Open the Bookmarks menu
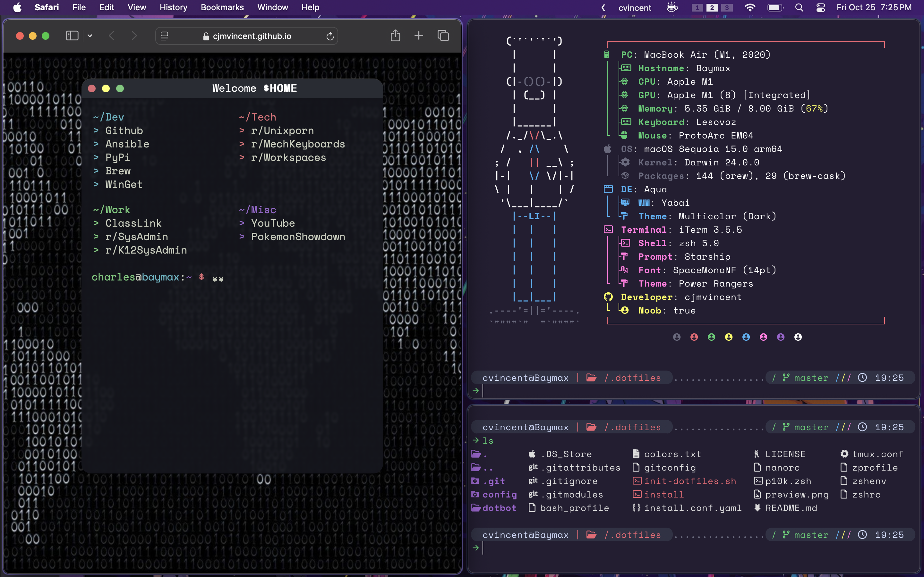This screenshot has width=924, height=577. click(x=222, y=8)
